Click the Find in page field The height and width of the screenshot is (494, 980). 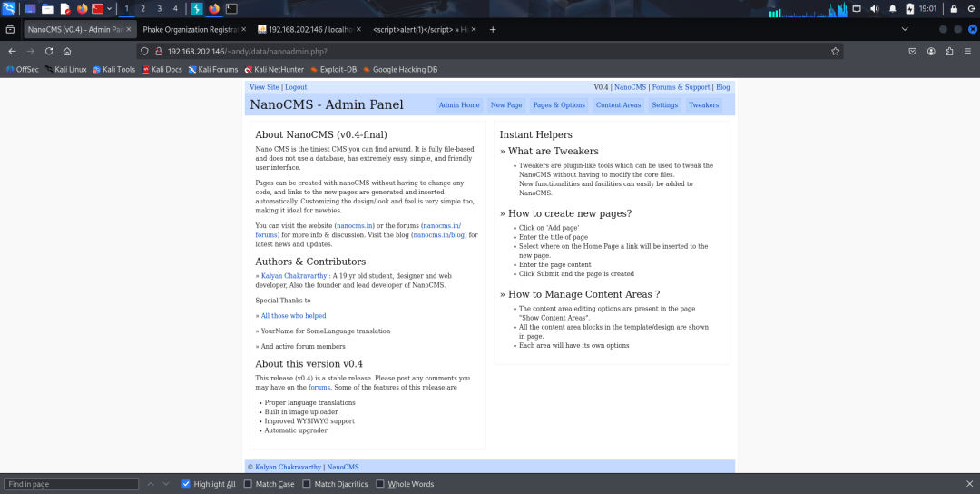72,484
